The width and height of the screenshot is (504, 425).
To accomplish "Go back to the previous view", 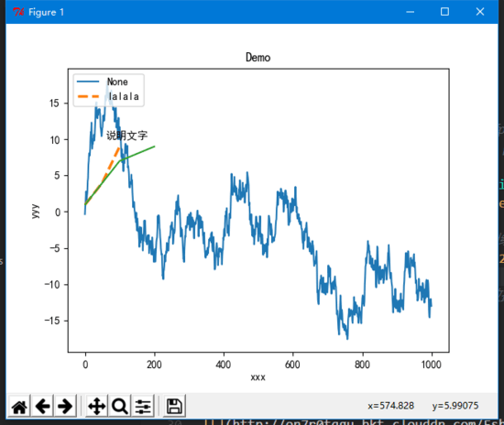I will (x=42, y=407).
